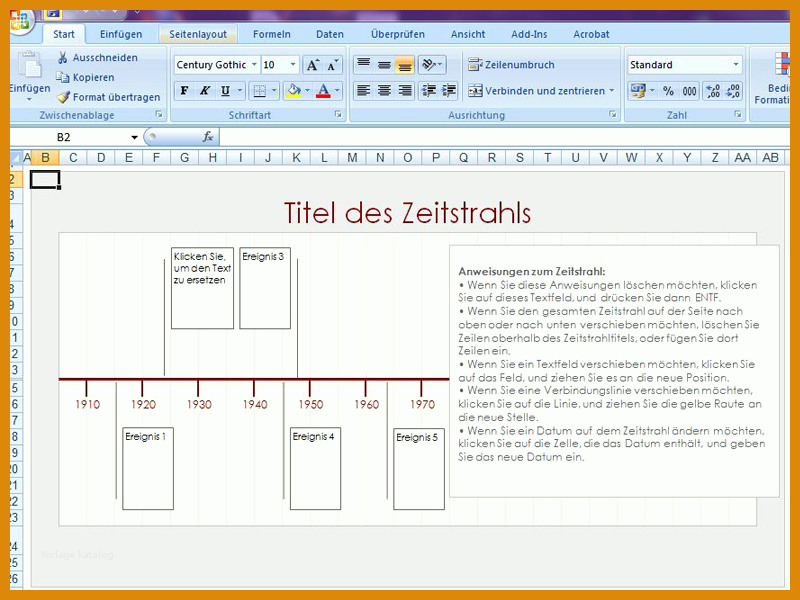Click the cell borders icon

pos(260,91)
